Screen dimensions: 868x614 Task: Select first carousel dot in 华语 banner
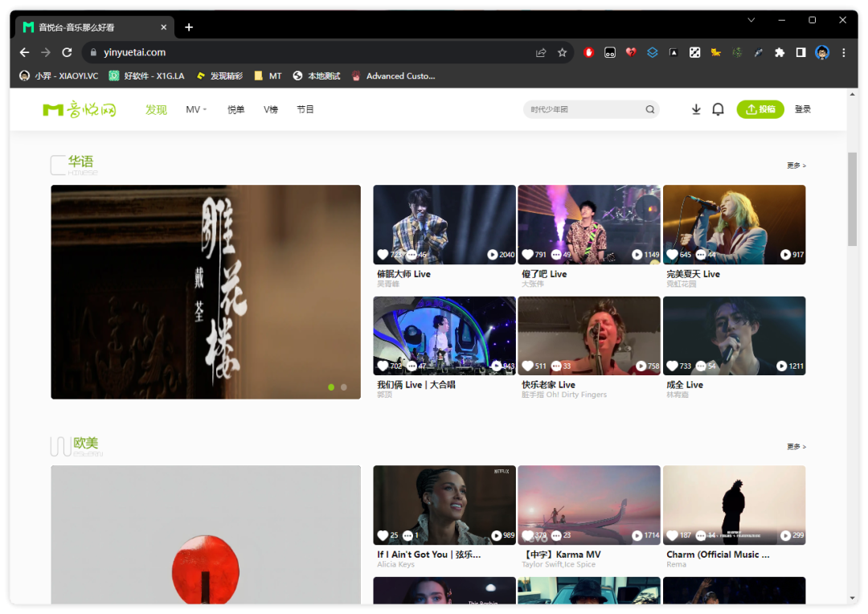(x=331, y=387)
